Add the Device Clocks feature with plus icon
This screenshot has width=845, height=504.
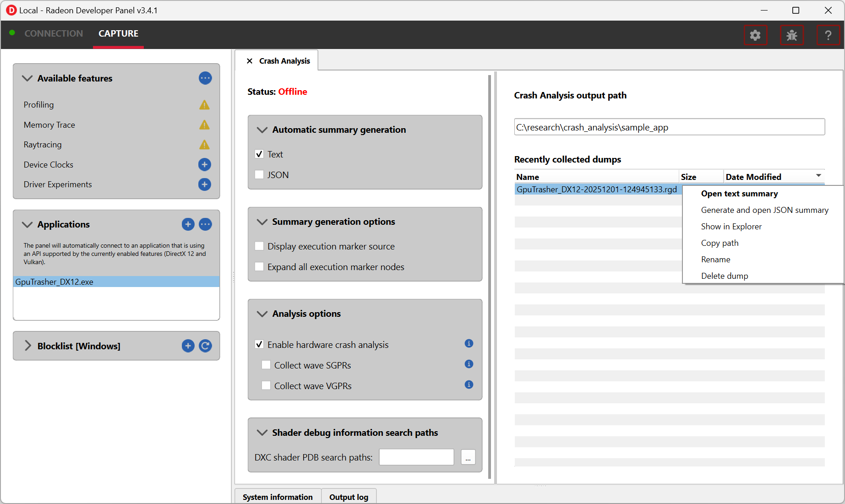pos(204,164)
